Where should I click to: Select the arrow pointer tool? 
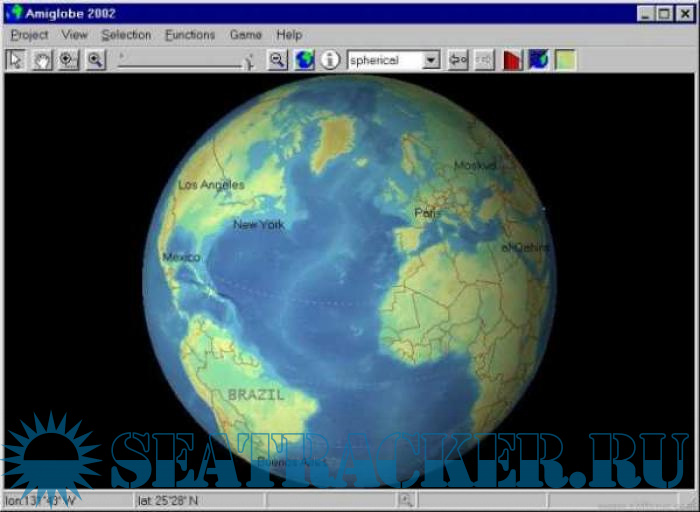[16, 60]
